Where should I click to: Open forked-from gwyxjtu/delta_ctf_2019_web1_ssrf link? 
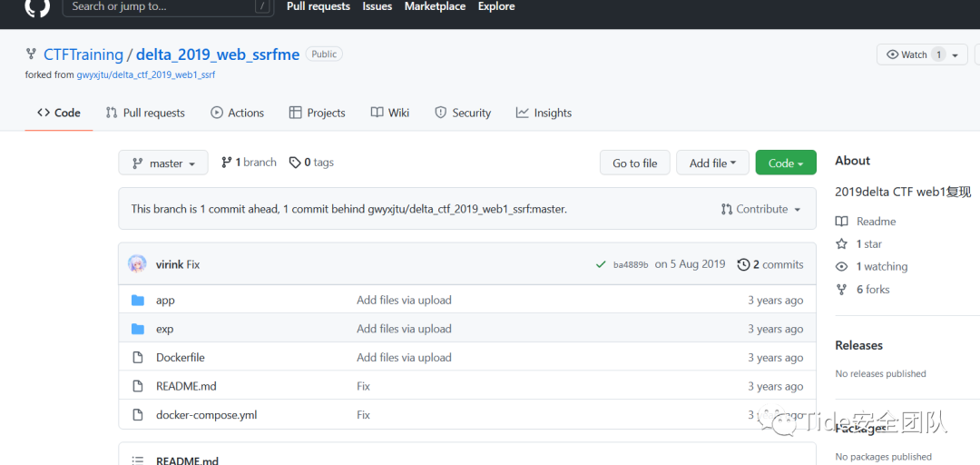[145, 74]
